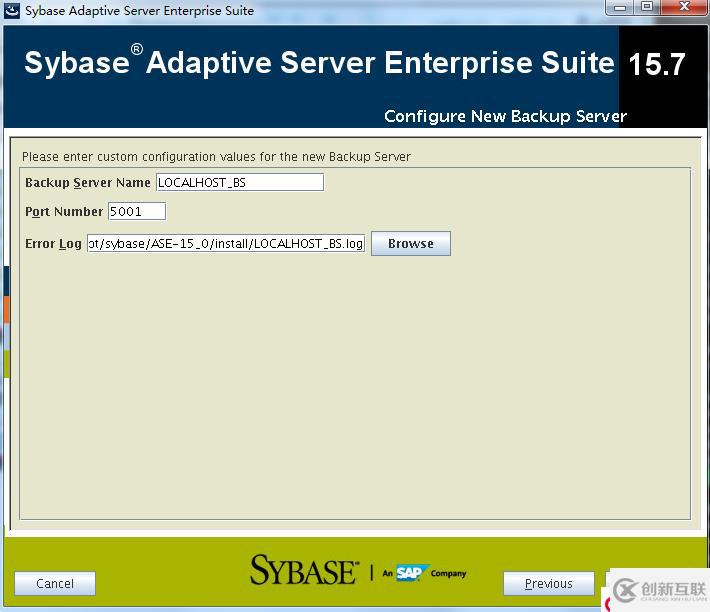Click the Sybase window title bar icon
The height and width of the screenshot is (612, 710).
pyautogui.click(x=12, y=10)
